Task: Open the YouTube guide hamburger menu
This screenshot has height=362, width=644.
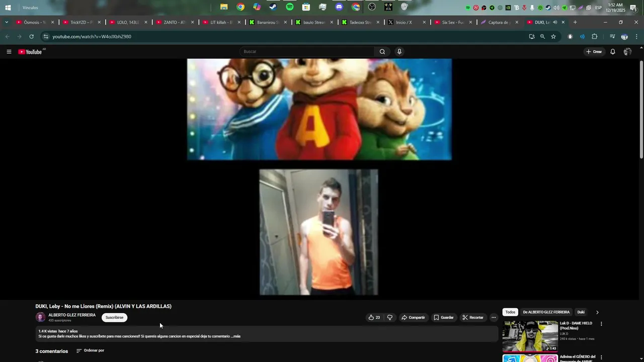Action: 9,52
